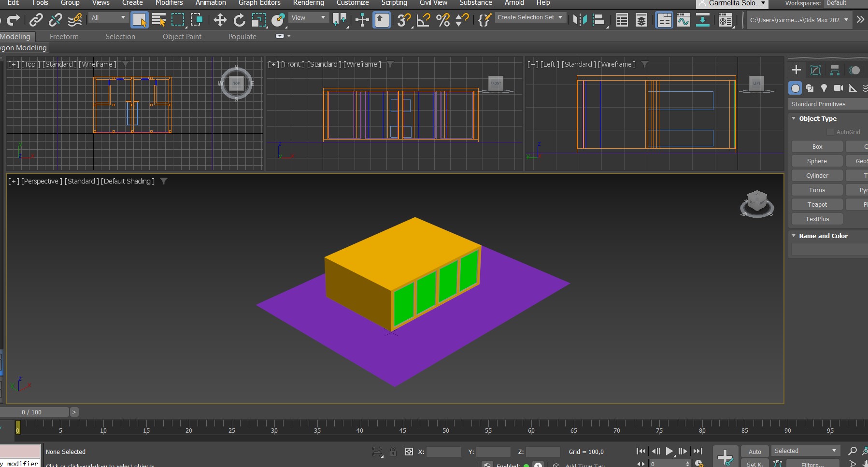Choose the Select by Name tool

coord(158,20)
